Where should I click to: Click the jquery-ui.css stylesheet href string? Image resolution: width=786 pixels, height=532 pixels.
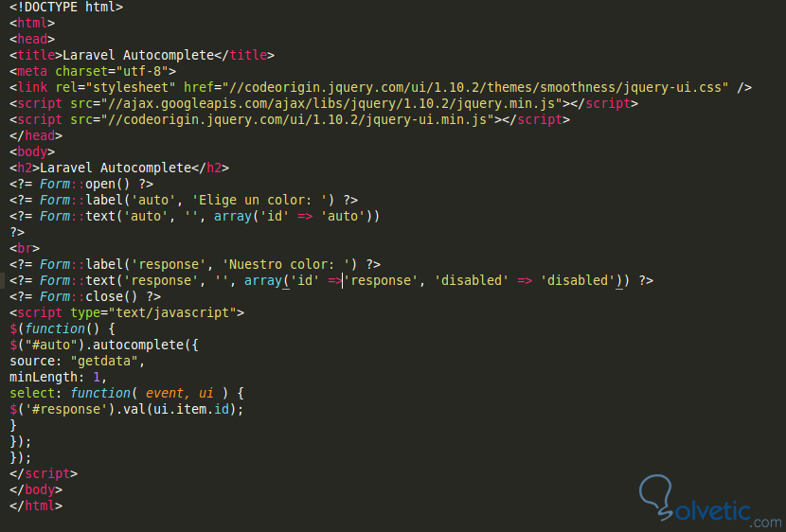[x=475, y=88]
